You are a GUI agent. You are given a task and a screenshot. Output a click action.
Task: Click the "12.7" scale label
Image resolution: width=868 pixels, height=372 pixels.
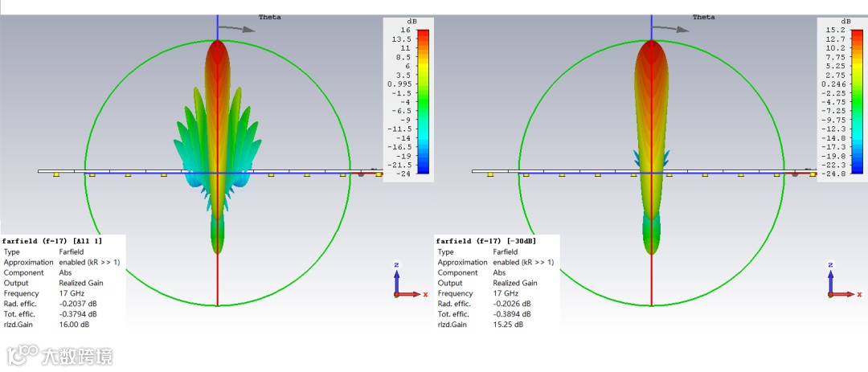835,39
